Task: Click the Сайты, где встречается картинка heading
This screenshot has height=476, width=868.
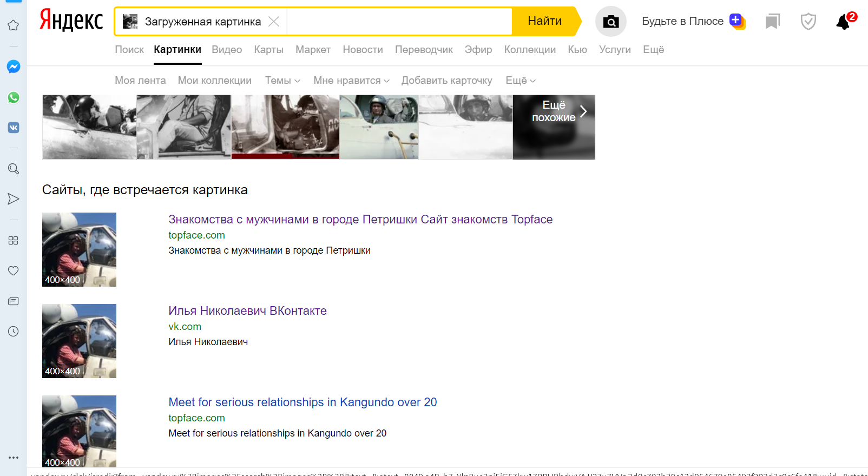Action: tap(144, 190)
